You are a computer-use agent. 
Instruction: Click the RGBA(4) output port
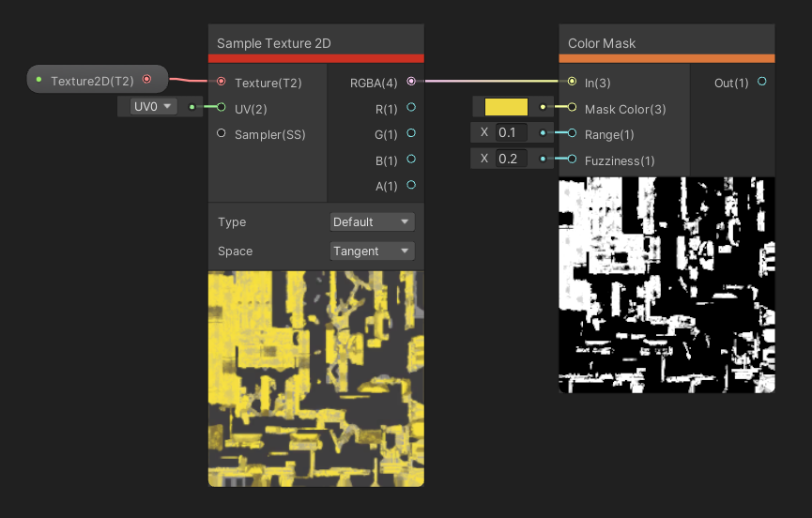pyautogui.click(x=411, y=83)
